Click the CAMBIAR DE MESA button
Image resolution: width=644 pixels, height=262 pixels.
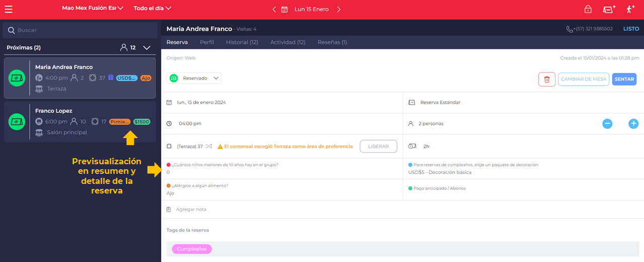[x=584, y=79]
